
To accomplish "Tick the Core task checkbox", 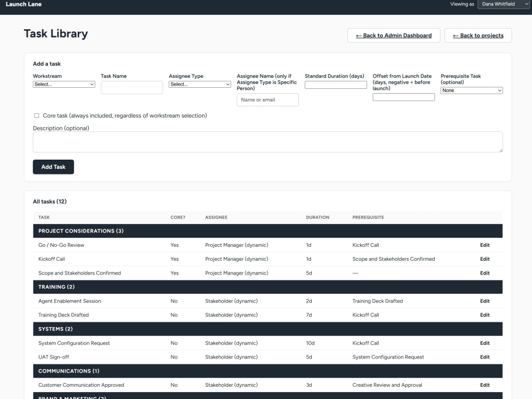I will [37, 115].
